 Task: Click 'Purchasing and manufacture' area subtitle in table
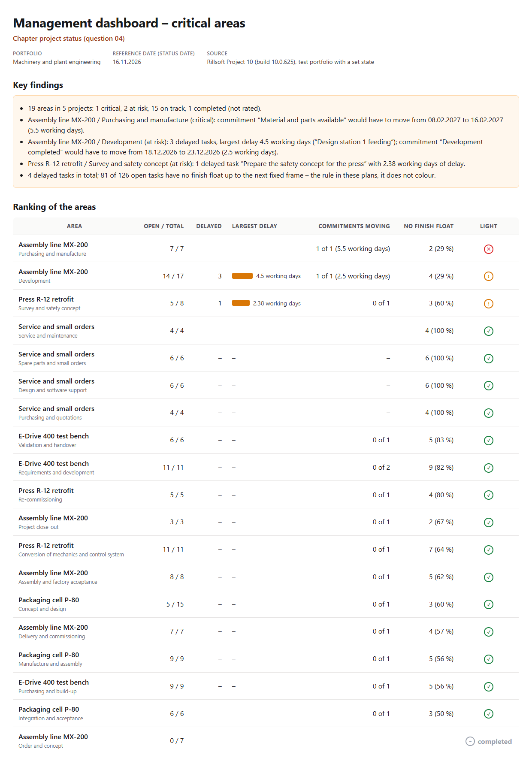[52, 254]
